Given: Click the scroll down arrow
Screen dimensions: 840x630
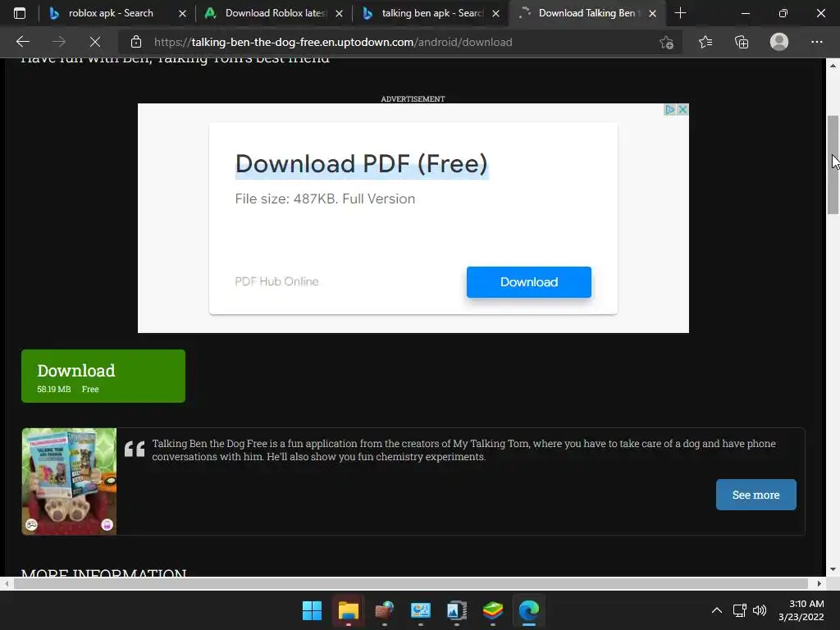Looking at the screenshot, I should 833,569.
